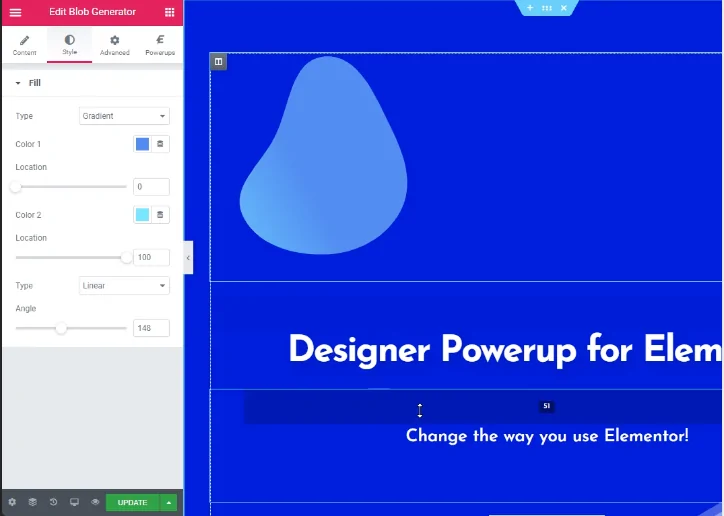The width and height of the screenshot is (724, 516).
Task: Add new section with plus icon
Action: [530, 8]
